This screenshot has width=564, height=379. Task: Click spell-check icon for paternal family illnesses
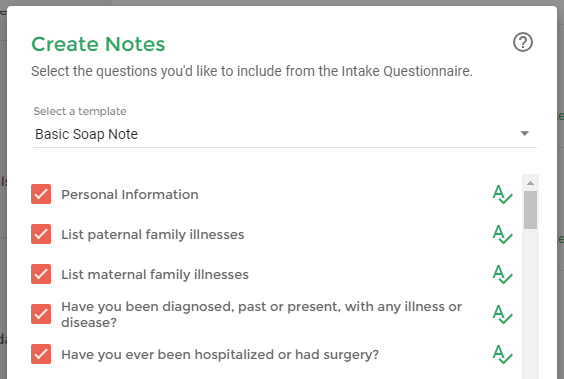click(502, 234)
